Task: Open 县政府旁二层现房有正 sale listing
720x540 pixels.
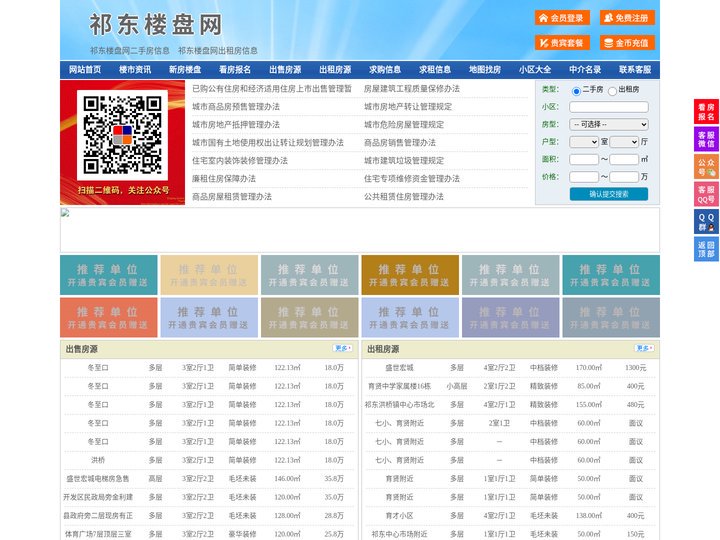Action: tap(98, 516)
